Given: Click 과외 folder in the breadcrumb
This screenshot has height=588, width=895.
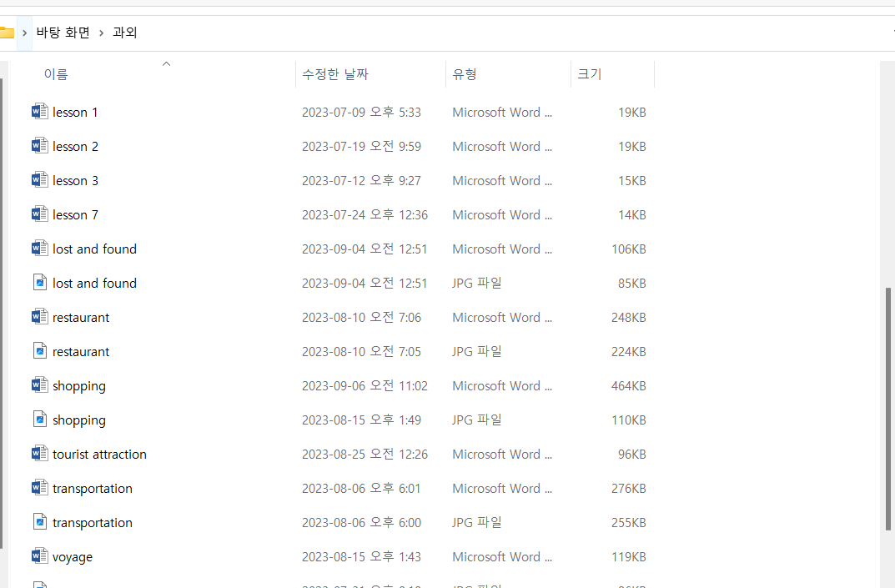Looking at the screenshot, I should click(x=125, y=33).
